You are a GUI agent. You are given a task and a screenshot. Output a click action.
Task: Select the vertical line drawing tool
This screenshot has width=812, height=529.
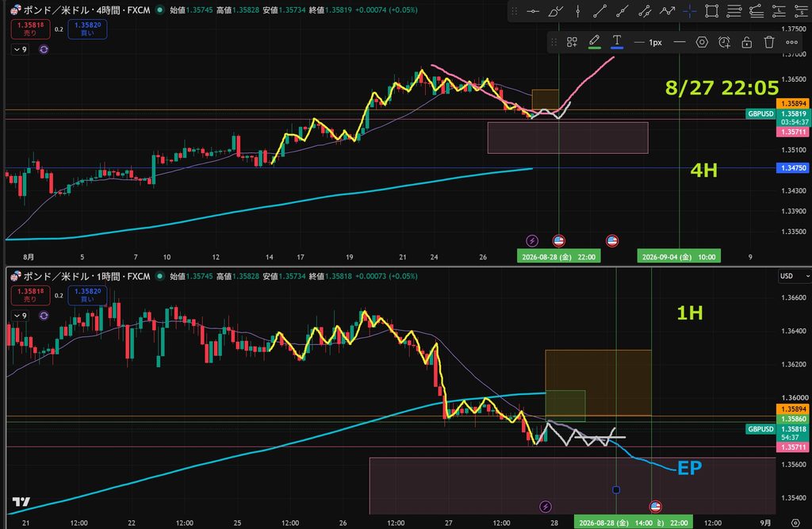point(578,11)
